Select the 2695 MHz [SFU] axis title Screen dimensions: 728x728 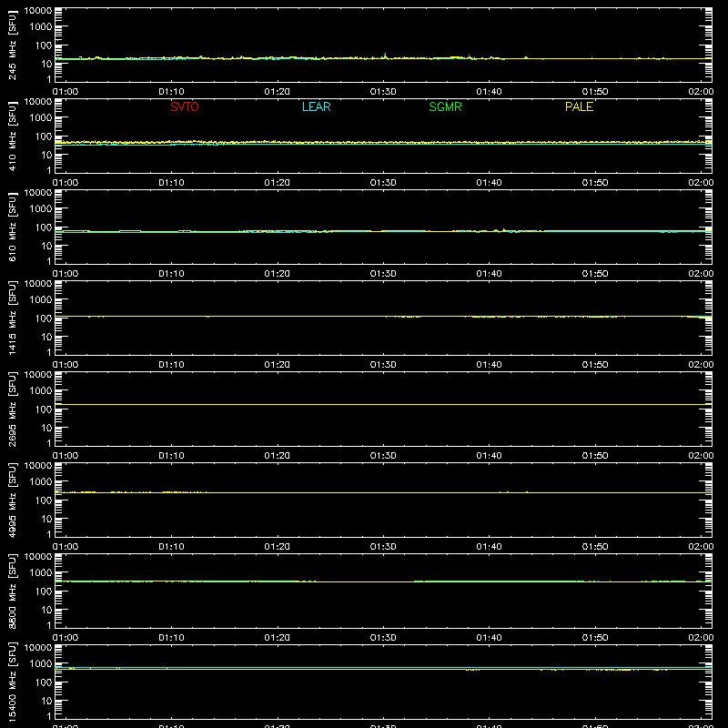coord(12,409)
